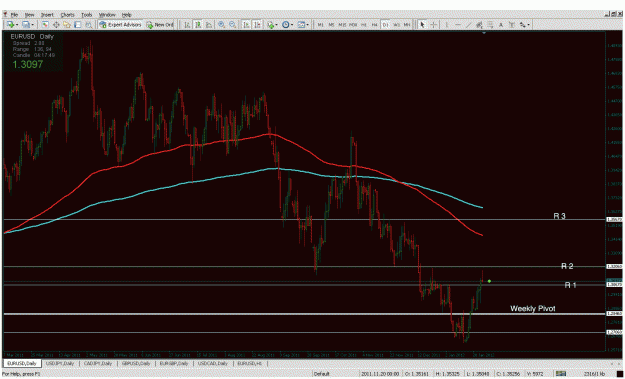The height and width of the screenshot is (379, 625).
Task: Switch to CADJPY,Daily chart tab
Action: pyautogui.click(x=98, y=363)
